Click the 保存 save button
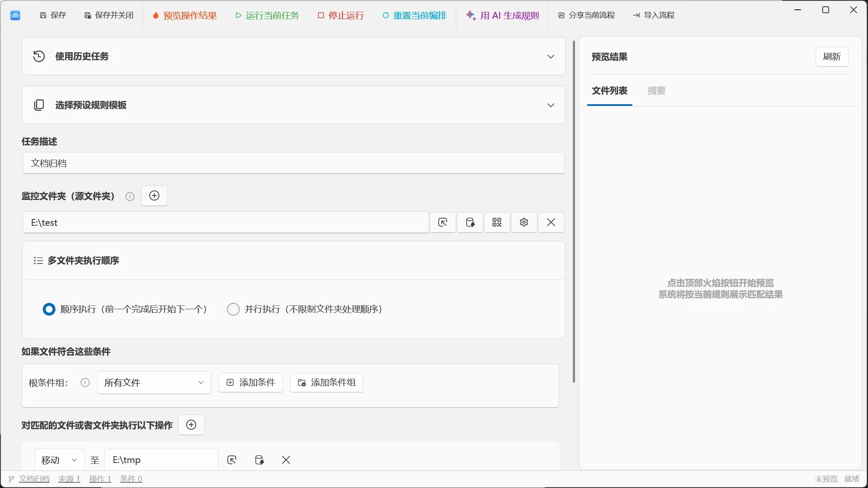Screen dimensions: 868x488 point(53,15)
